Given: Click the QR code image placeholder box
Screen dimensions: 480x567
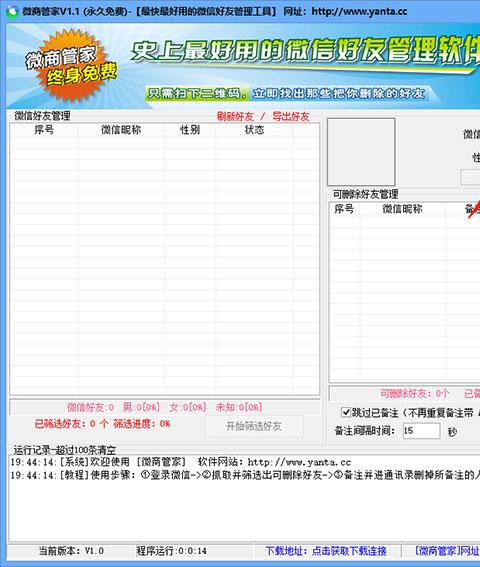Looking at the screenshot, I should click(x=361, y=152).
